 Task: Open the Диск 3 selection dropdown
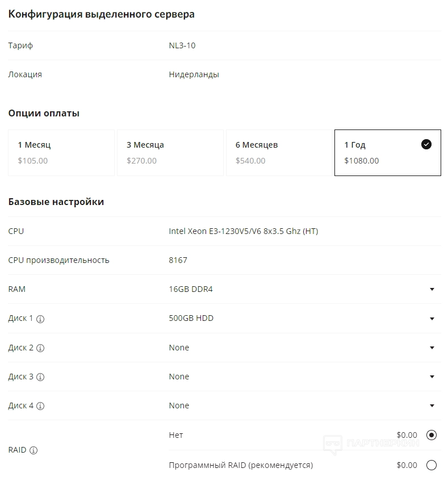click(432, 377)
